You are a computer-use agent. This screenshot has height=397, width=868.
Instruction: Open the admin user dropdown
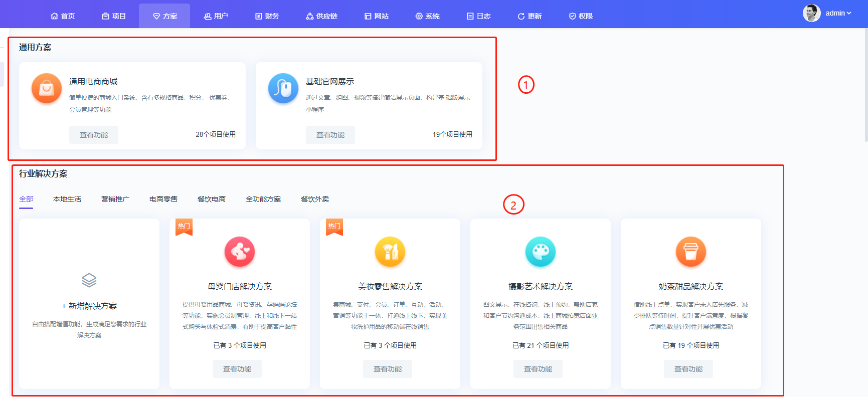pyautogui.click(x=838, y=14)
